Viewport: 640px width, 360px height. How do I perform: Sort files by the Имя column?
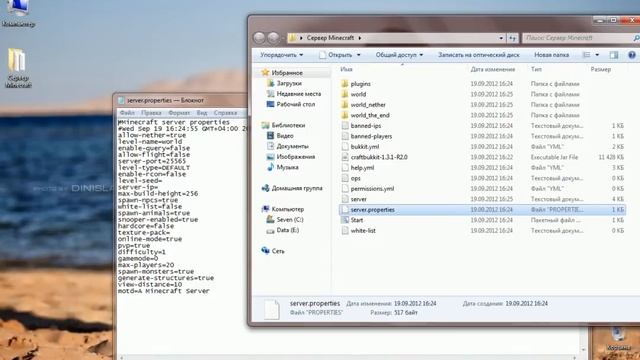tap(346, 69)
